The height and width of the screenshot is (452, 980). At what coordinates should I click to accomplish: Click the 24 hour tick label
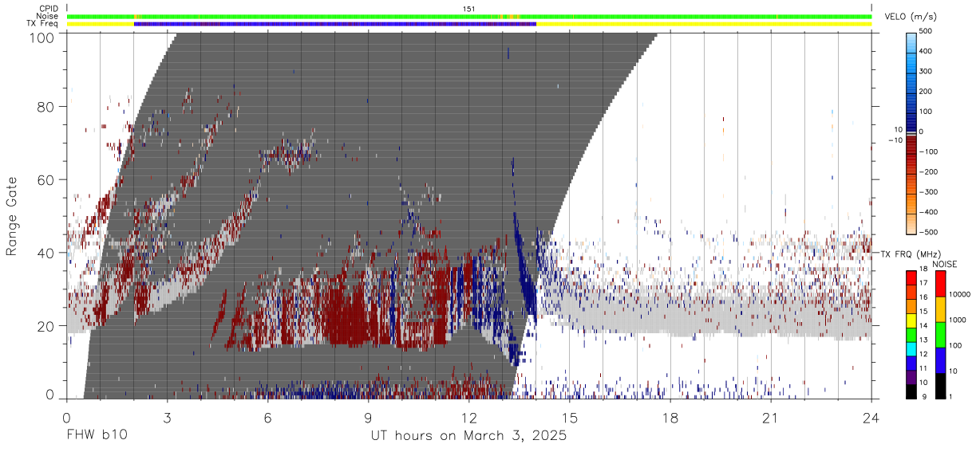(871, 417)
